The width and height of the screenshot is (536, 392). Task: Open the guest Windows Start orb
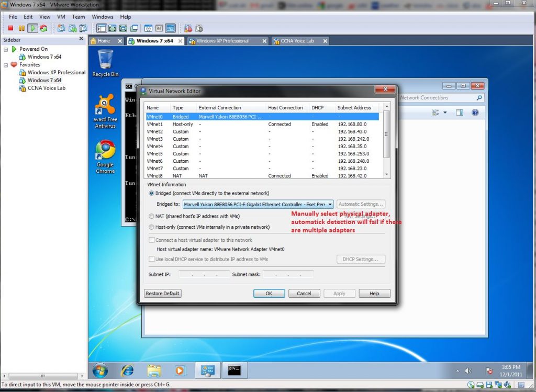(100, 371)
